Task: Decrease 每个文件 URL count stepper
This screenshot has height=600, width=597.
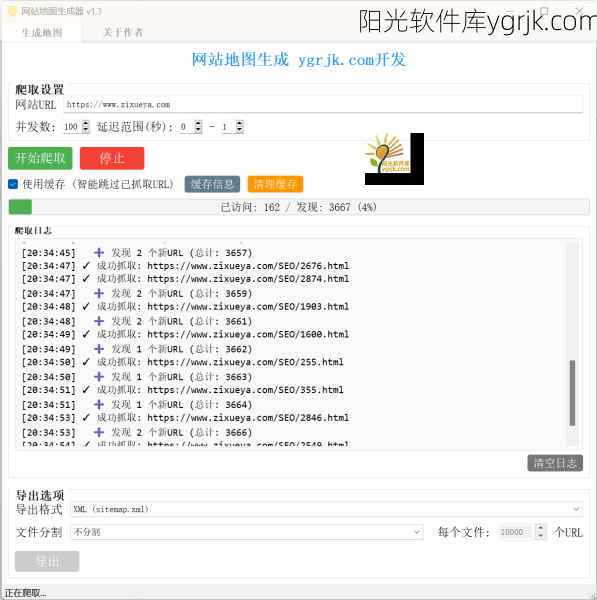Action: coord(540,536)
